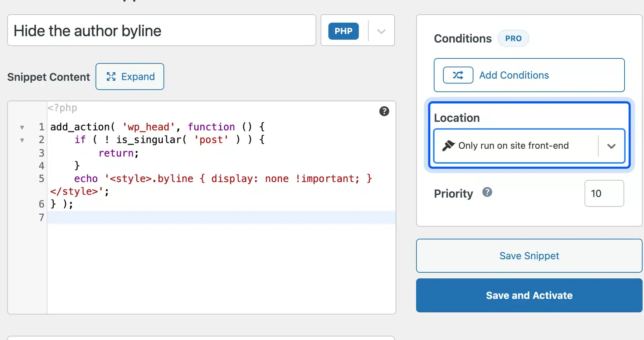This screenshot has height=340, width=644.
Task: Click the editor help question mark icon
Action: point(384,111)
